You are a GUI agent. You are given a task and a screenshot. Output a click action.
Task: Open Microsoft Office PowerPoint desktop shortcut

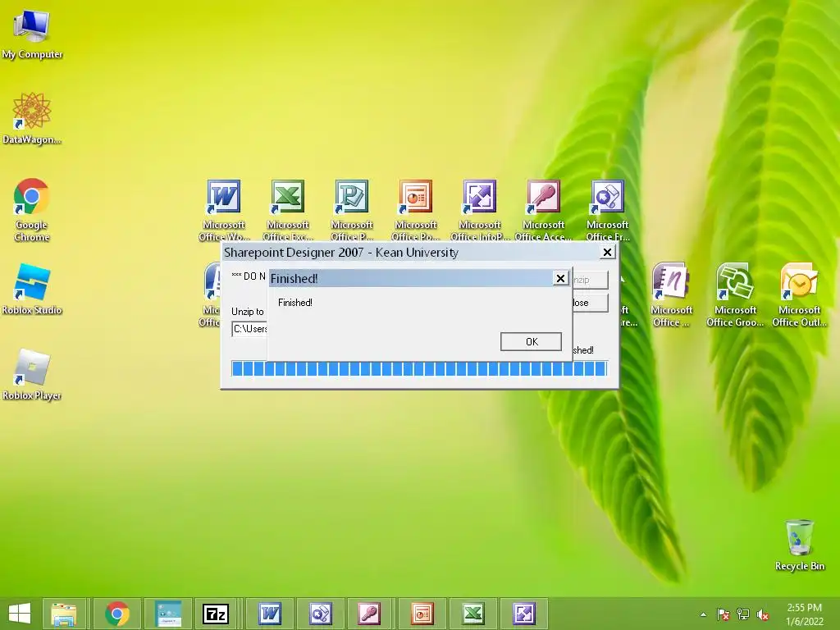coord(415,210)
